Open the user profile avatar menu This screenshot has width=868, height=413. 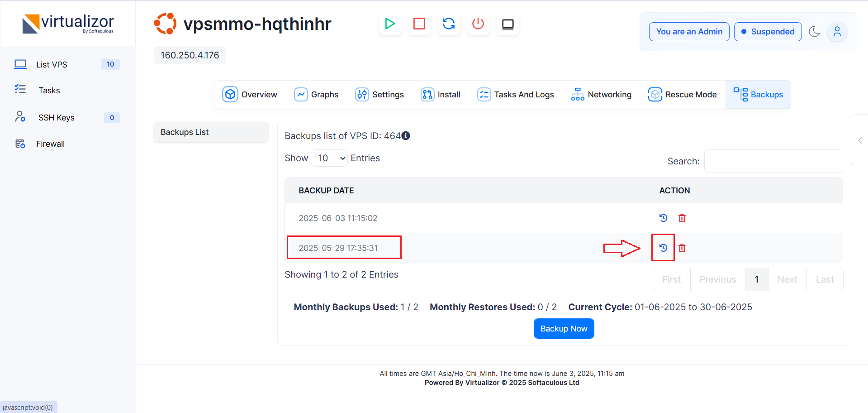[x=837, y=32]
